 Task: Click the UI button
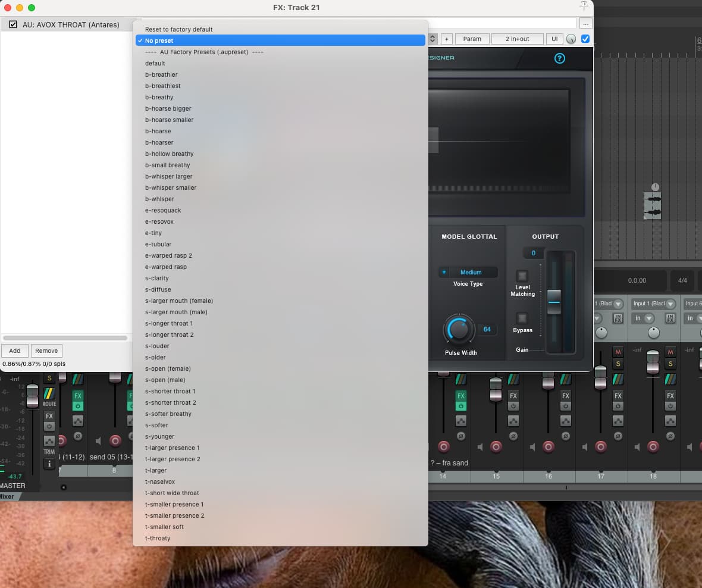[x=554, y=39]
